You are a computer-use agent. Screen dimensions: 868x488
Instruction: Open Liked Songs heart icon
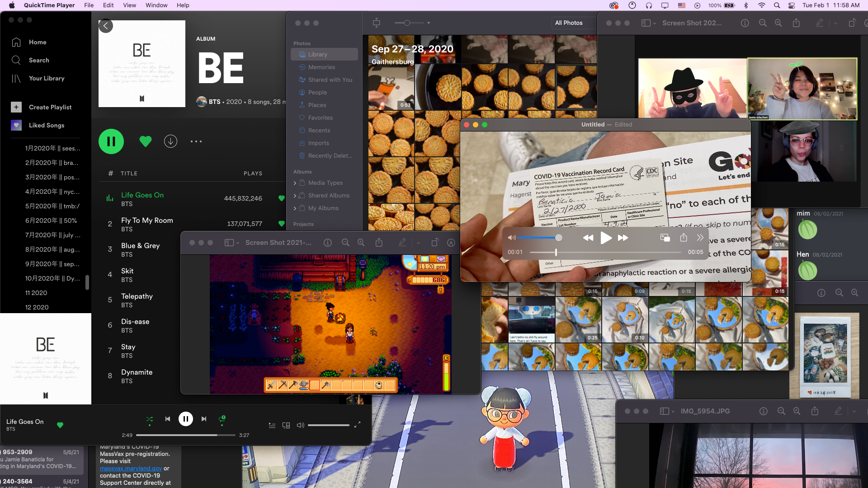coord(16,125)
